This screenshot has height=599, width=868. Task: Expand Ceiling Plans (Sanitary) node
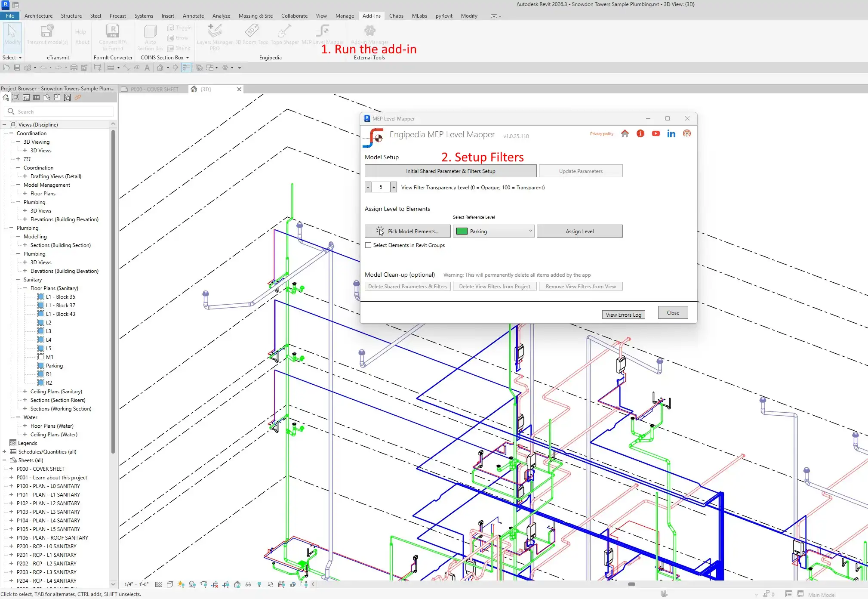25,392
